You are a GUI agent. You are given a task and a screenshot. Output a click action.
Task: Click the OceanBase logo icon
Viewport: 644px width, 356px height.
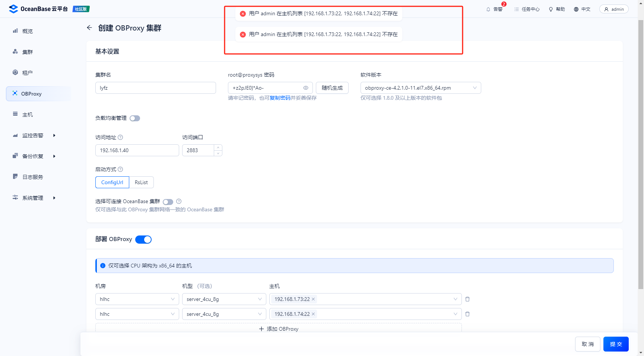[x=13, y=9]
